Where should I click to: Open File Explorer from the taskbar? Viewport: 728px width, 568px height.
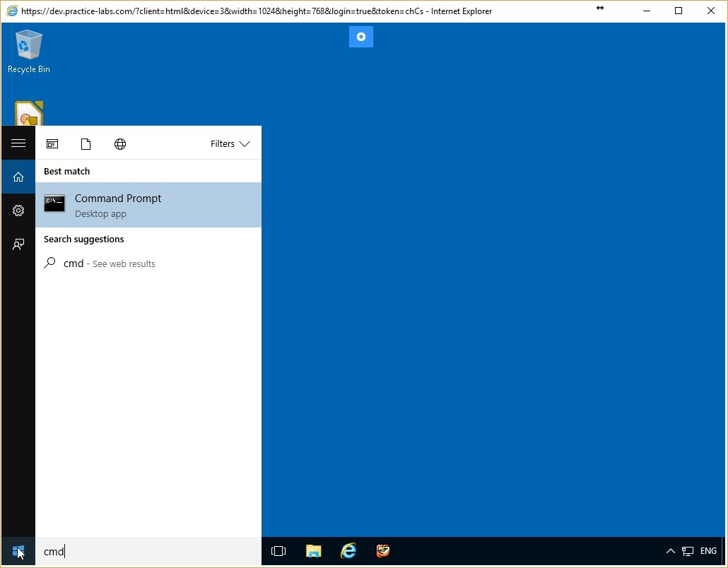click(313, 551)
